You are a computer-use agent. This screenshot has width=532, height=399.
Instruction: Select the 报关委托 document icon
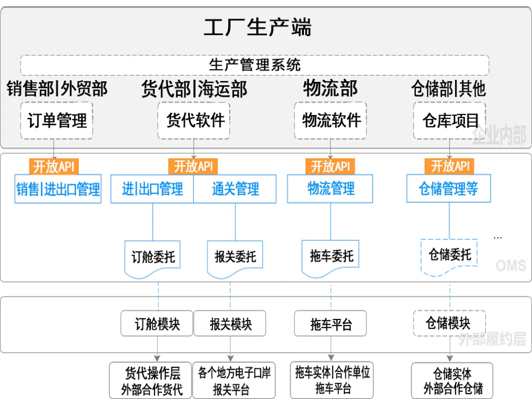tap(234, 255)
